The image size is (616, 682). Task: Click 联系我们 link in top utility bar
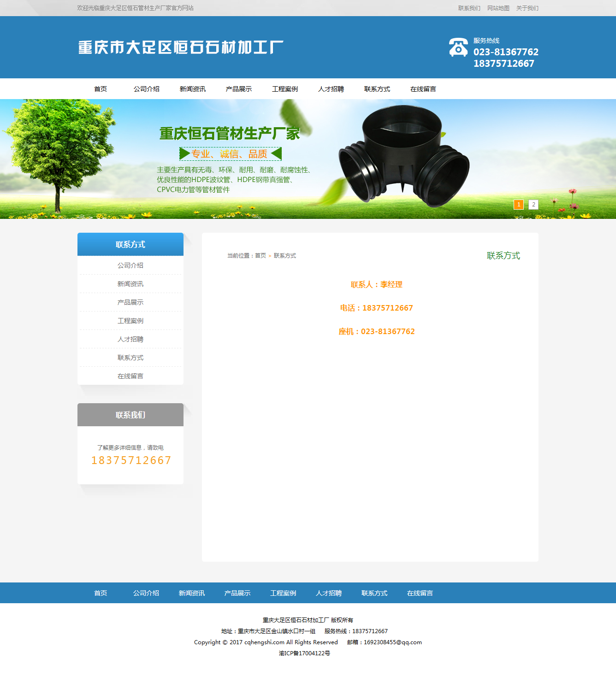tap(469, 8)
